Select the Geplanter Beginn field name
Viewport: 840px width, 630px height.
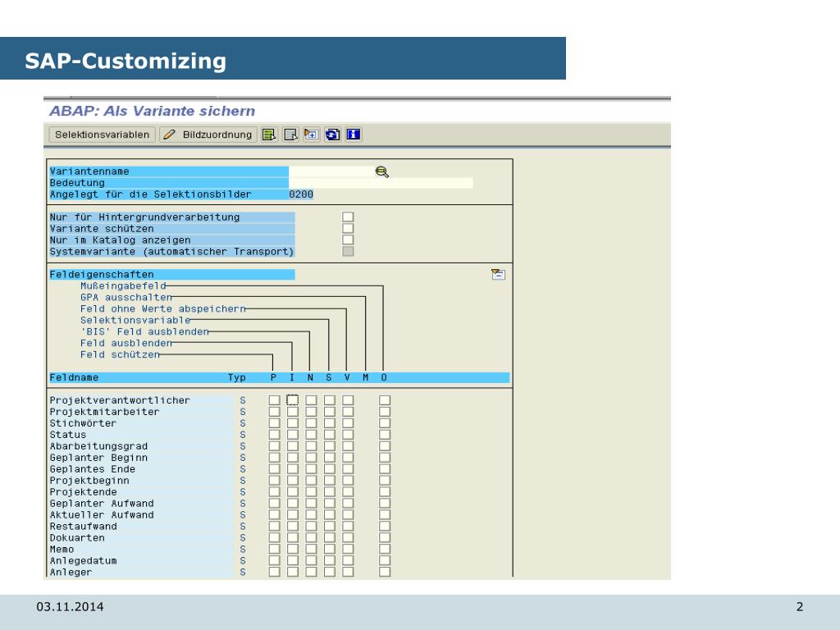[98, 458]
